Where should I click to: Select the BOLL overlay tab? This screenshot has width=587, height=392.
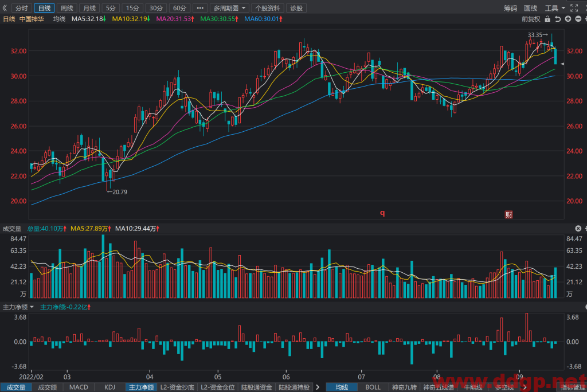[373, 387]
